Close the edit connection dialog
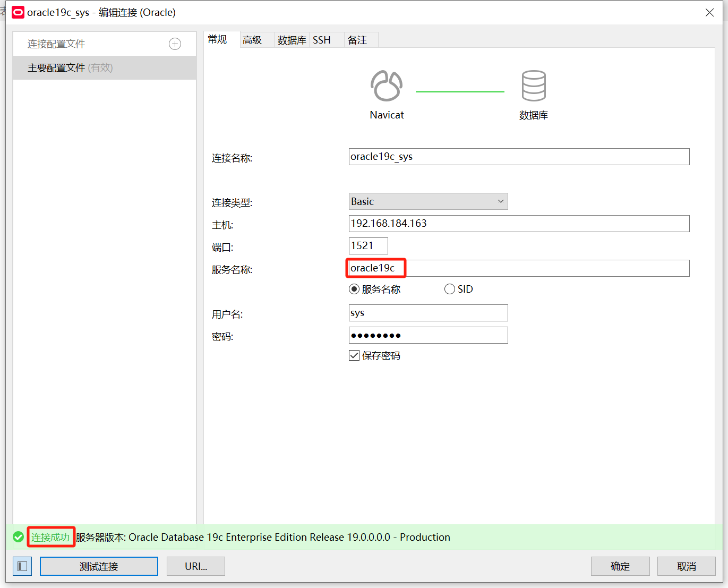The width and height of the screenshot is (728, 588). coord(709,12)
